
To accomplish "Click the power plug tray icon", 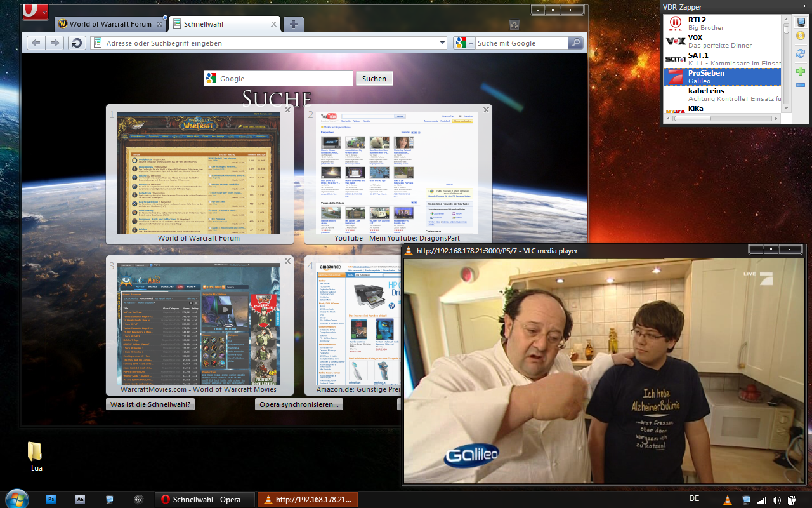I will click(792, 500).
